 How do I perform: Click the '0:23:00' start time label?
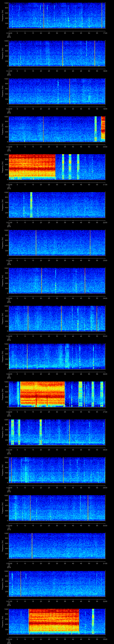(9, 298)
